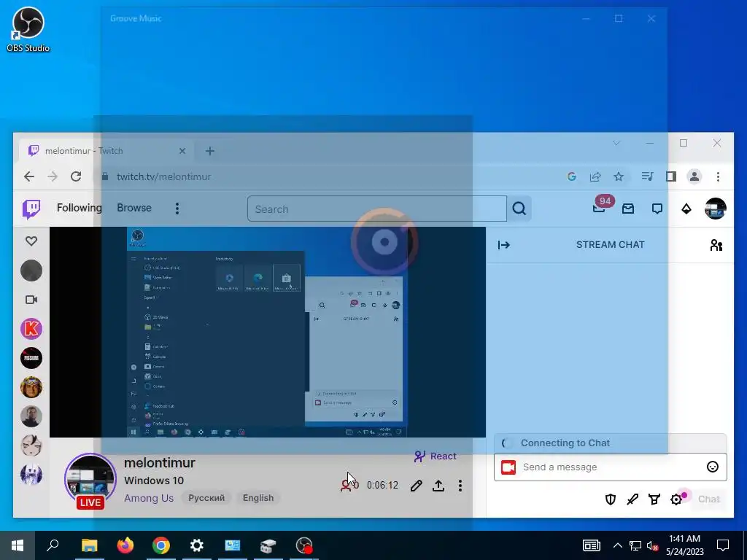Viewport: 747px width, 560px height.
Task: Click the Twitch logo home icon
Action: [31, 209]
